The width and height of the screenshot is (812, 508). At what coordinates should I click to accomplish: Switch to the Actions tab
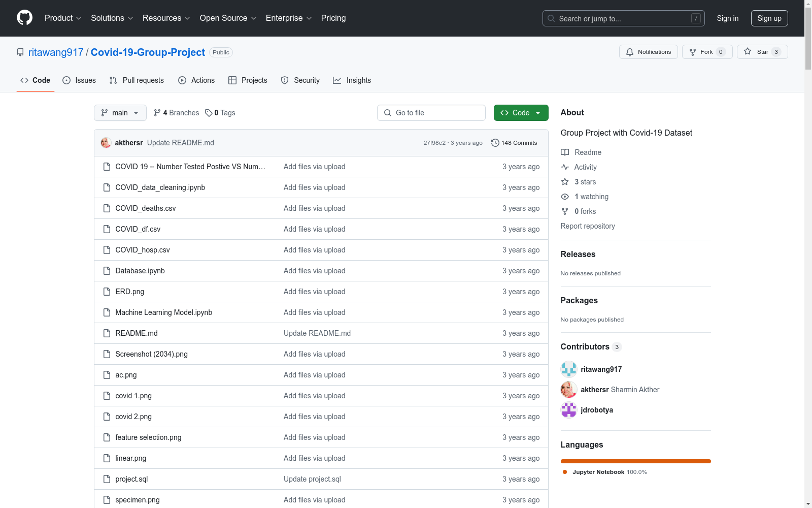pyautogui.click(x=196, y=80)
